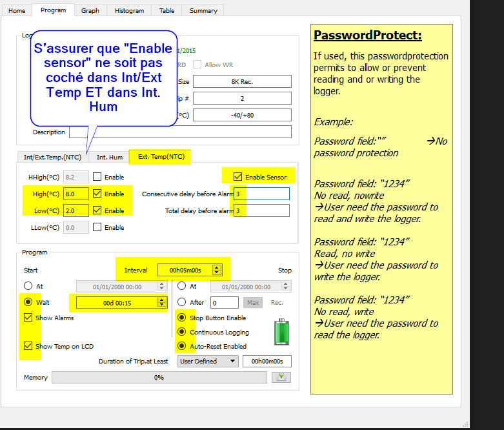Click the HHigh(°C) value field 8.2
The image size is (504, 430).
pyautogui.click(x=76, y=177)
